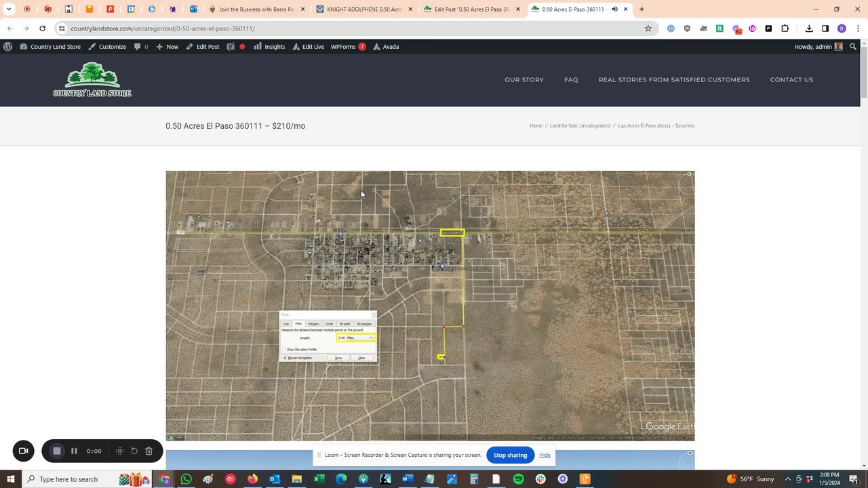Open the Yoast SEO icon in admin bar
868x488 pixels.
tap(231, 47)
